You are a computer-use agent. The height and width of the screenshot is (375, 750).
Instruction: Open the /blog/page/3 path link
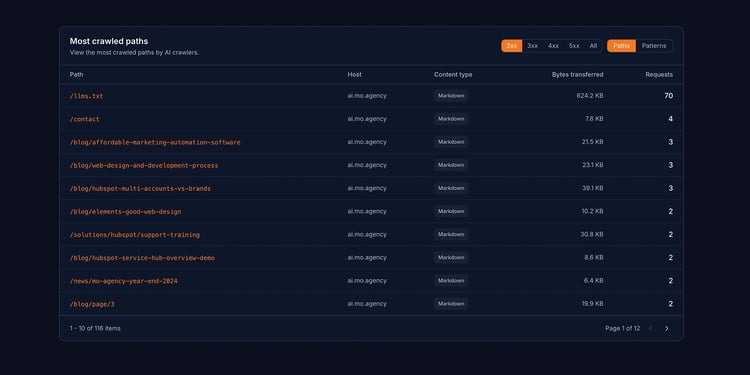[92, 304]
